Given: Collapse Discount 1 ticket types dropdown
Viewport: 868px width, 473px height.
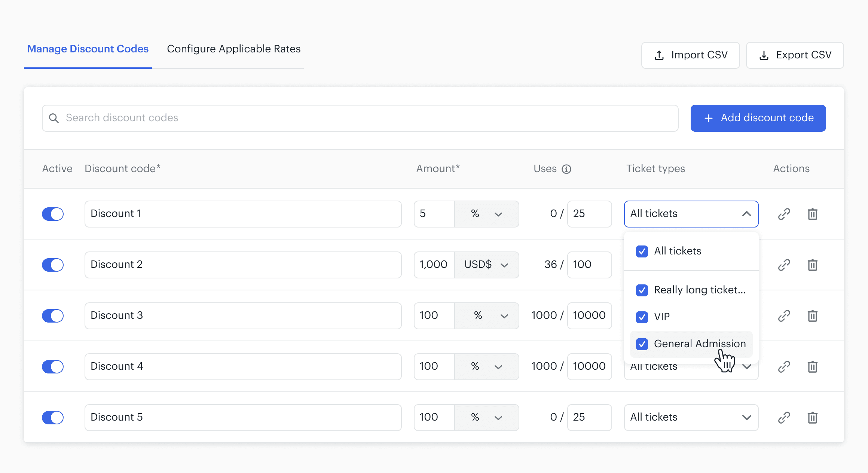Looking at the screenshot, I should [746, 214].
